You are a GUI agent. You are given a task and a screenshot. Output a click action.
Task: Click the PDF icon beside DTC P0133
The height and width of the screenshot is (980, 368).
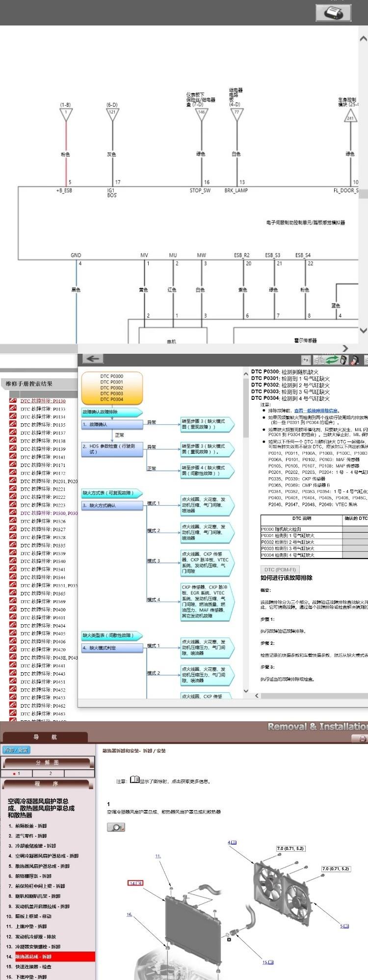(13, 409)
